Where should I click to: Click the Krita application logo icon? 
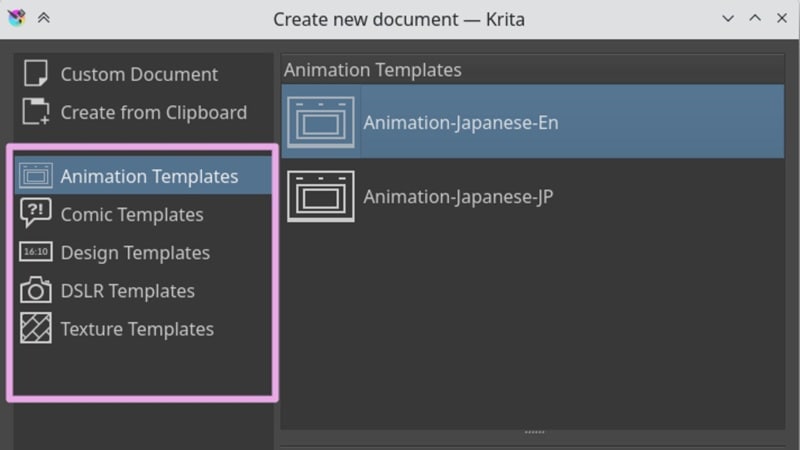tap(16, 18)
